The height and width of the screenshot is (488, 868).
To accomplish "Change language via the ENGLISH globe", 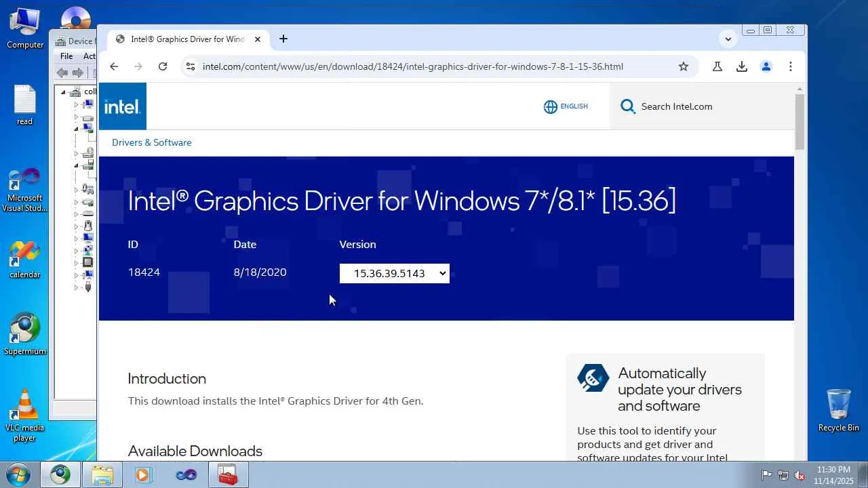I will (566, 106).
